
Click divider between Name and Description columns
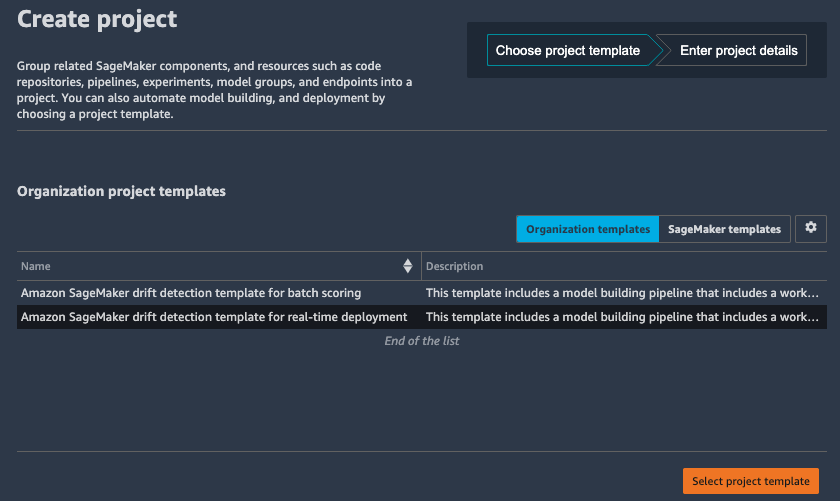[x=422, y=266]
